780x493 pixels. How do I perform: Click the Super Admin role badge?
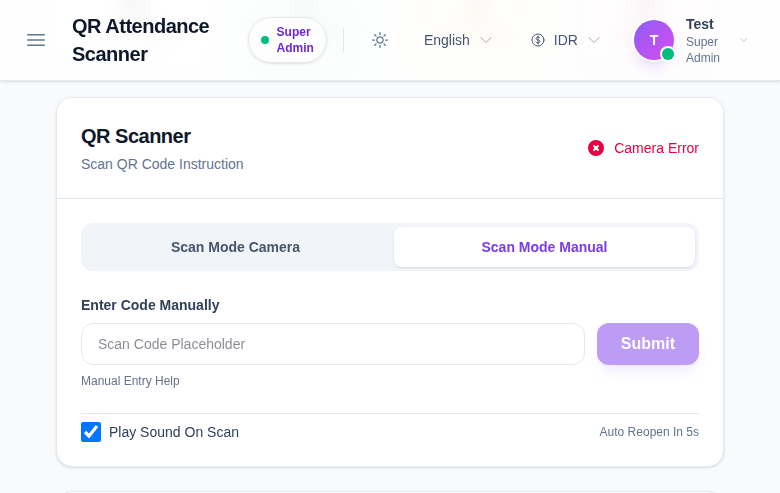coord(288,40)
